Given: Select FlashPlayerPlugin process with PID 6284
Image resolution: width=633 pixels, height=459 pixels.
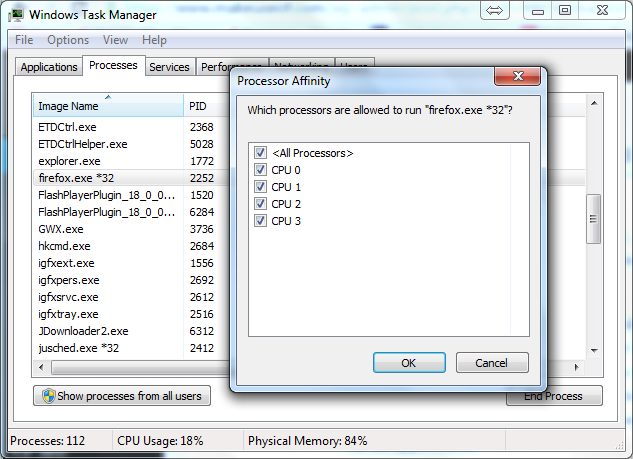Looking at the screenshot, I should click(131, 212).
